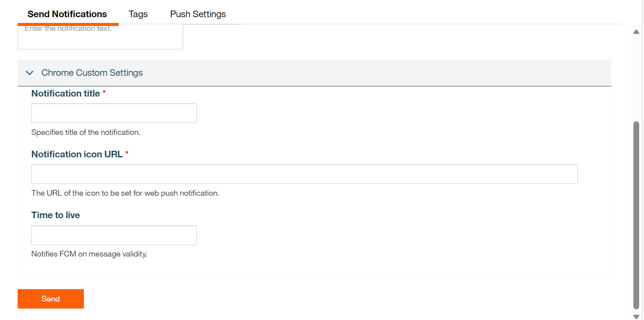Click the Notification title label
Viewport: 644px width, 320px height.
(66, 93)
